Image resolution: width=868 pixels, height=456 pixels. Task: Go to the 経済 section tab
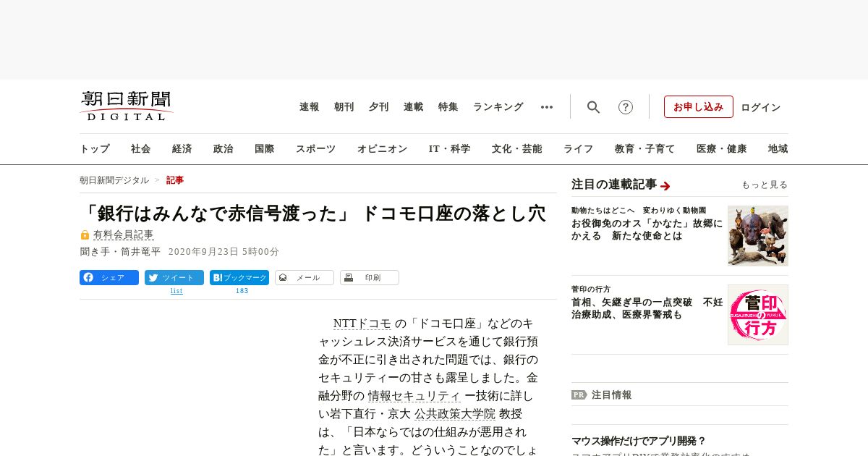(x=182, y=149)
